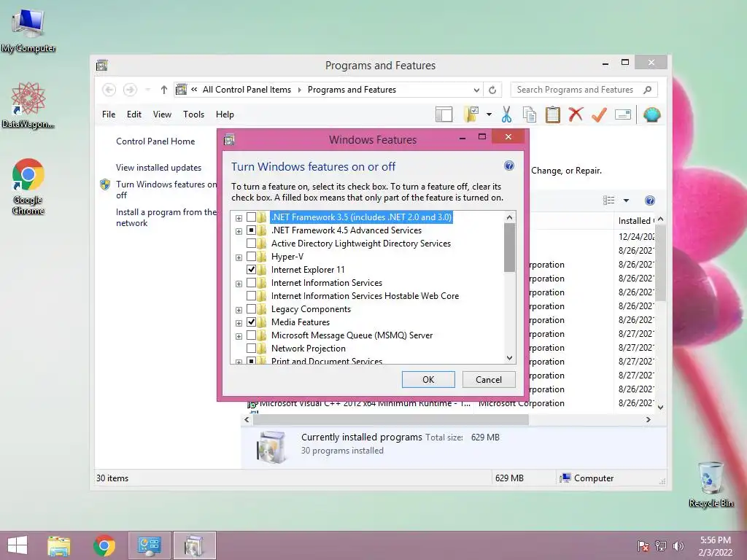
Task: Toggle .NET Framework 4.5 Advanced Services checkbox
Action: tap(251, 230)
